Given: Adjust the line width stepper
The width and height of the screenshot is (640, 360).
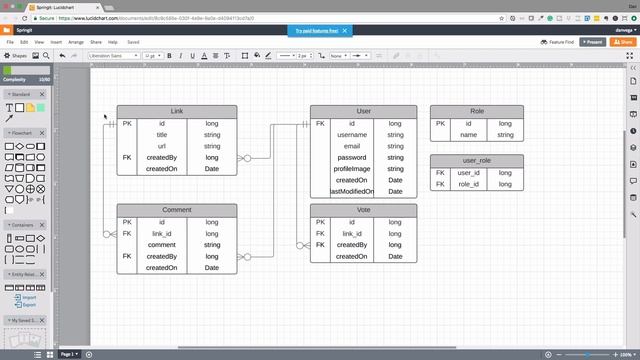Looking at the screenshot, I should point(311,56).
